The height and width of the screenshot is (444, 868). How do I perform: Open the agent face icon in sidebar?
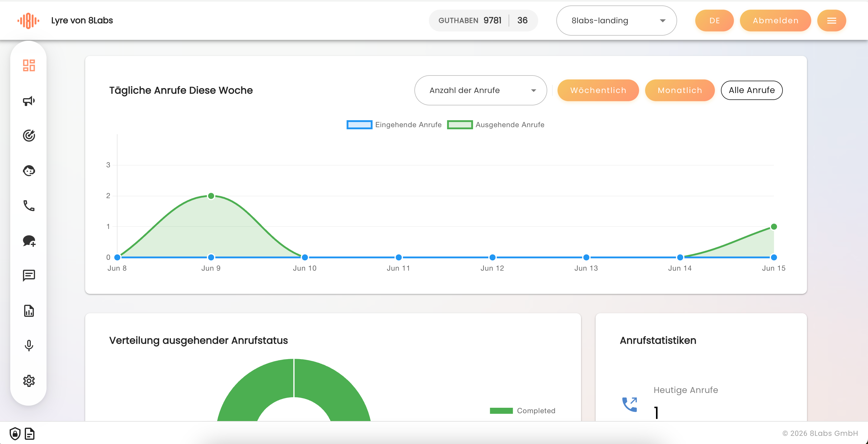point(29,171)
